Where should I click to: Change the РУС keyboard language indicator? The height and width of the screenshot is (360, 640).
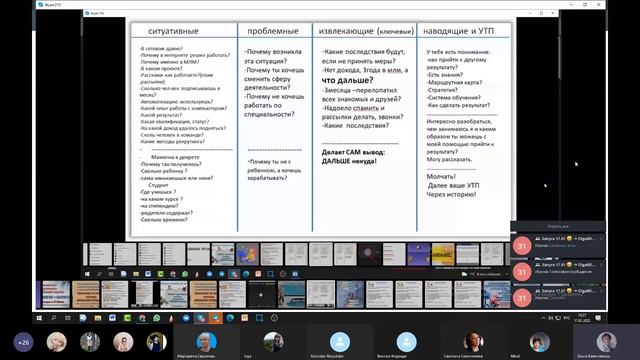click(x=567, y=318)
